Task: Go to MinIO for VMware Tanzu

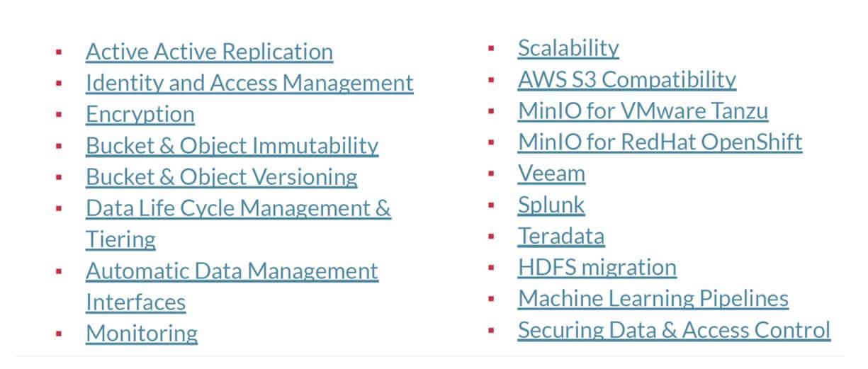Action: (643, 110)
